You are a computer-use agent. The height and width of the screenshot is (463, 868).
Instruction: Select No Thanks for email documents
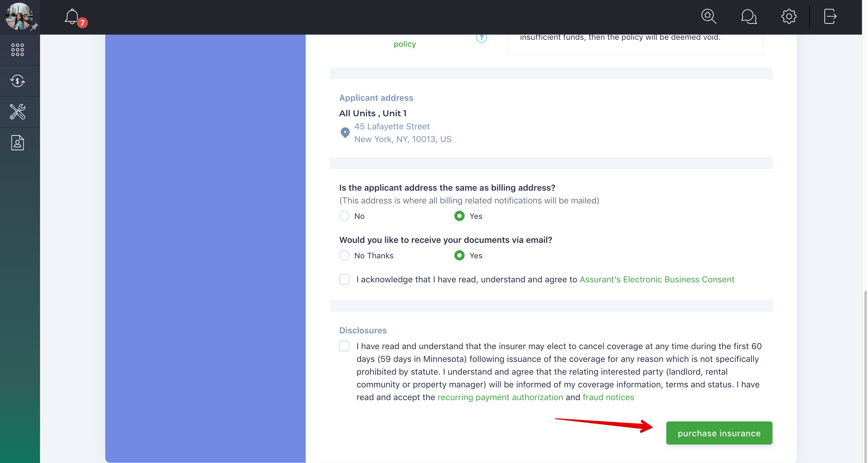click(344, 255)
